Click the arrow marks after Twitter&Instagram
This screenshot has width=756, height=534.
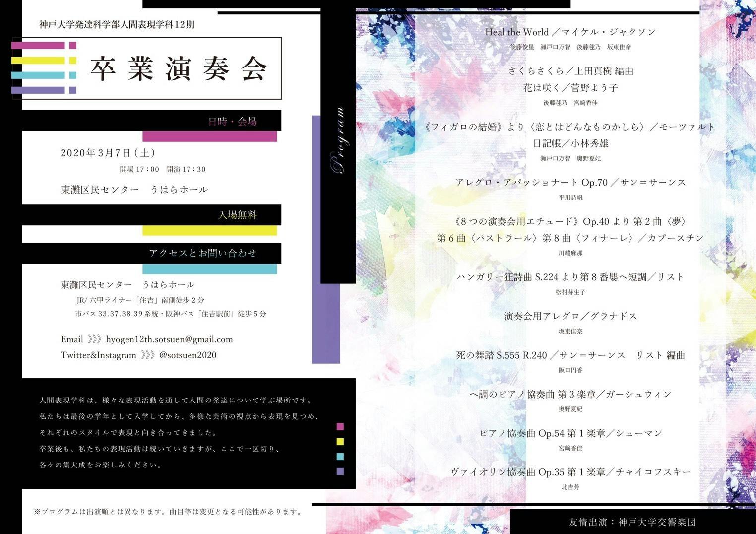(x=148, y=355)
